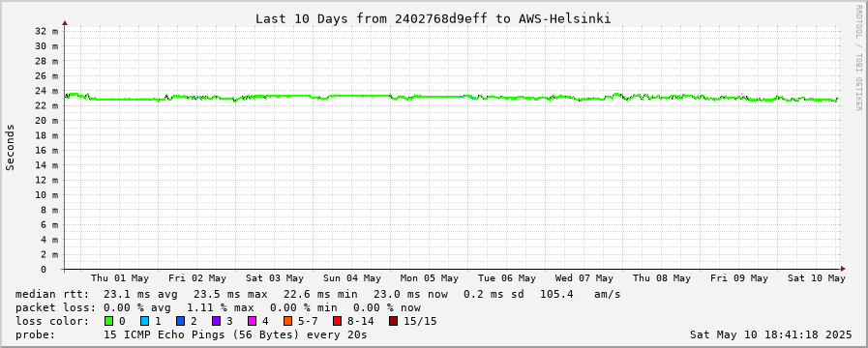The width and height of the screenshot is (868, 348).
Task: Click the magenta loss color 4 swatch
Action: tap(252, 321)
